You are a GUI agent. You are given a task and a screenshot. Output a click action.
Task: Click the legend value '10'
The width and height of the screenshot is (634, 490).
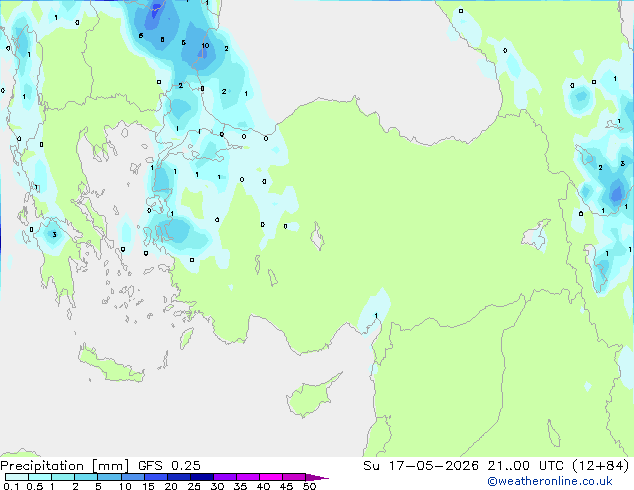click(x=125, y=486)
